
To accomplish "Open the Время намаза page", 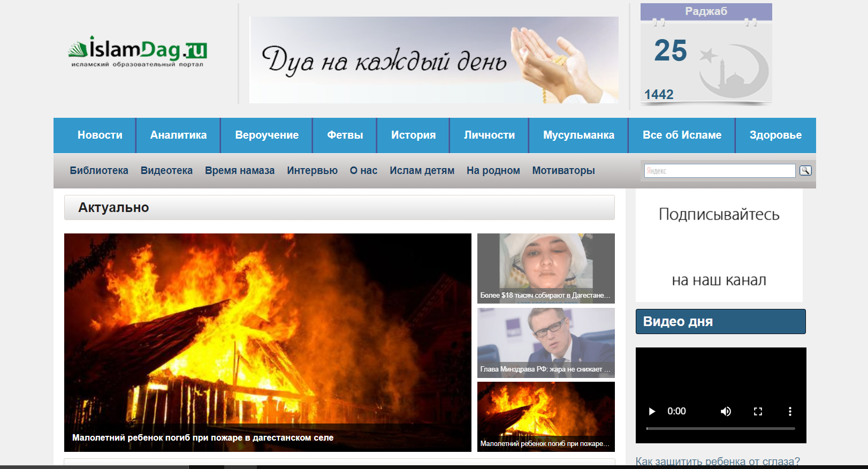I will 239,171.
